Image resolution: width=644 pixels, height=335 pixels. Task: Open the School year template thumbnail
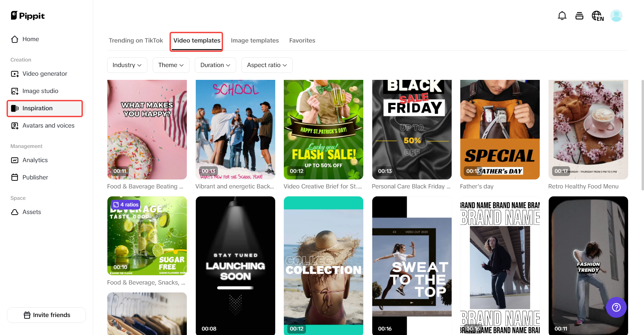click(x=236, y=130)
